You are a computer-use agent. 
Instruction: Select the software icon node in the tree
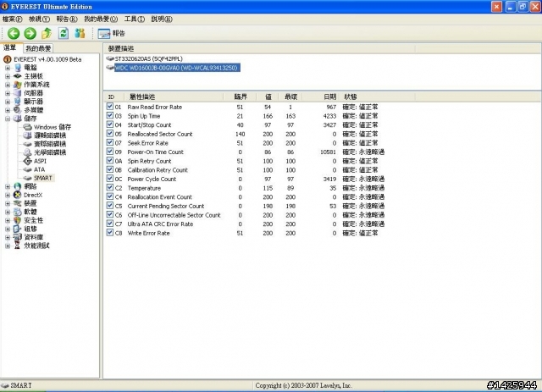click(17, 212)
